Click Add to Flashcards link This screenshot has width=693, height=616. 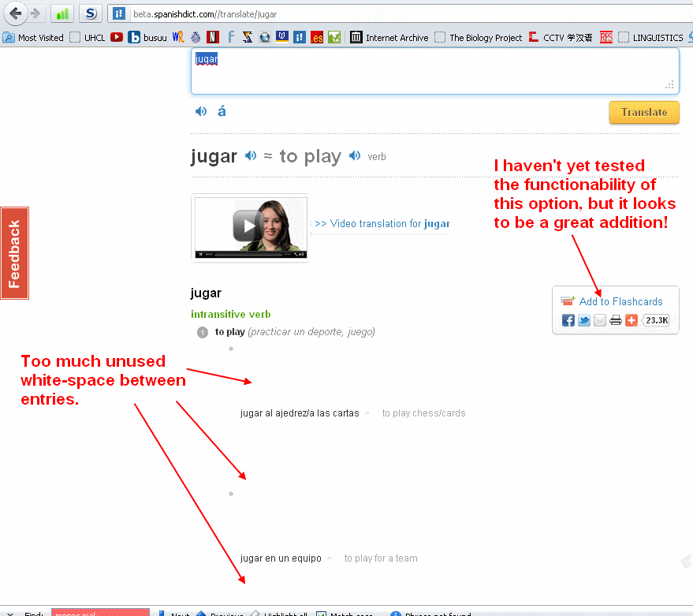(x=620, y=301)
